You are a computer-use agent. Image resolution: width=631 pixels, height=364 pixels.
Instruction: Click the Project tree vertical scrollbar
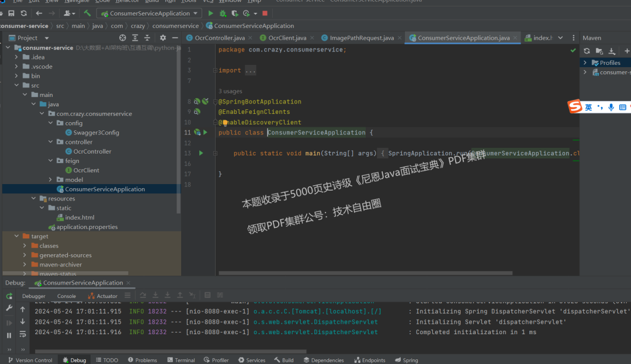click(178, 129)
